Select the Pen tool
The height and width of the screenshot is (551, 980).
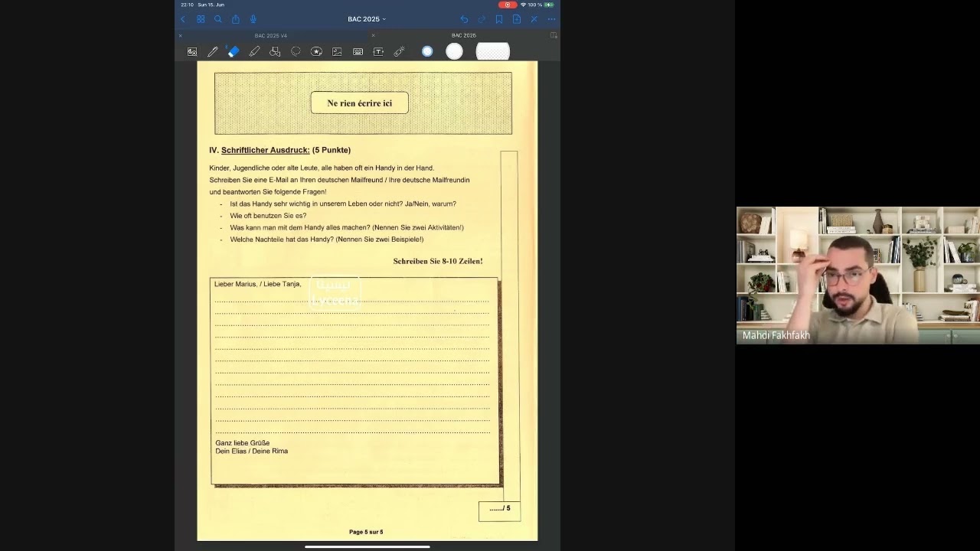[213, 51]
